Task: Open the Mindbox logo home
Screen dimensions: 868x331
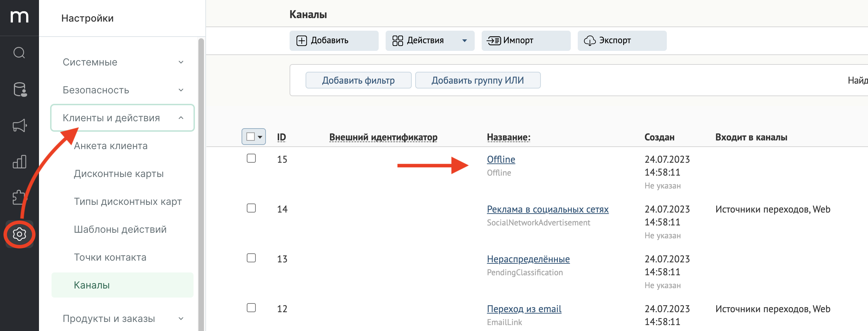Action: coord(19,17)
